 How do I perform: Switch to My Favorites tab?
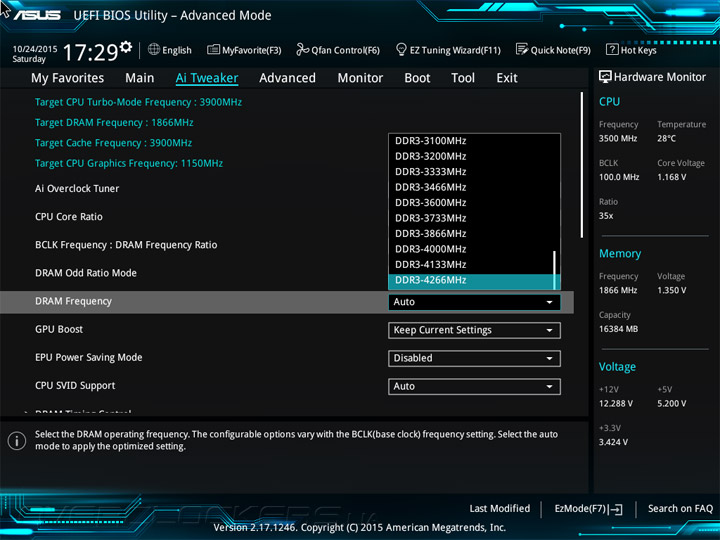pos(68,78)
